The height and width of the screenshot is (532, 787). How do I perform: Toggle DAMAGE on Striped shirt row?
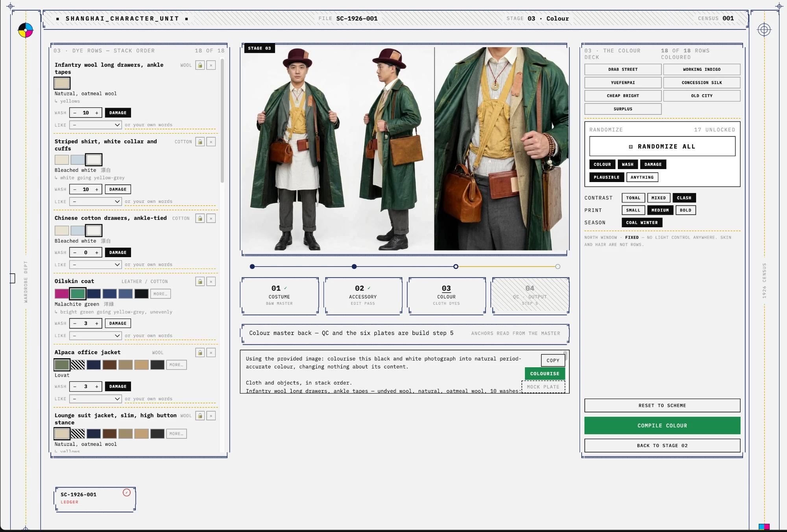tap(118, 190)
